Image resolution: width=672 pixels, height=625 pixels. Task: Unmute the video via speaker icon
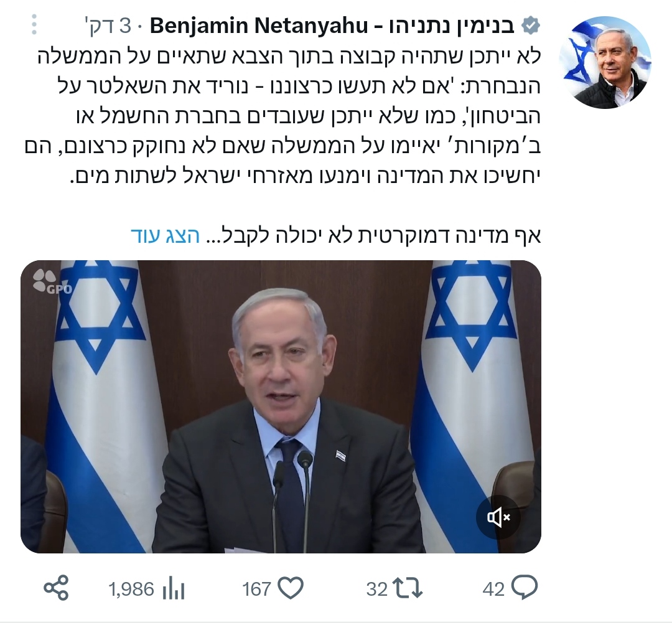point(498,517)
